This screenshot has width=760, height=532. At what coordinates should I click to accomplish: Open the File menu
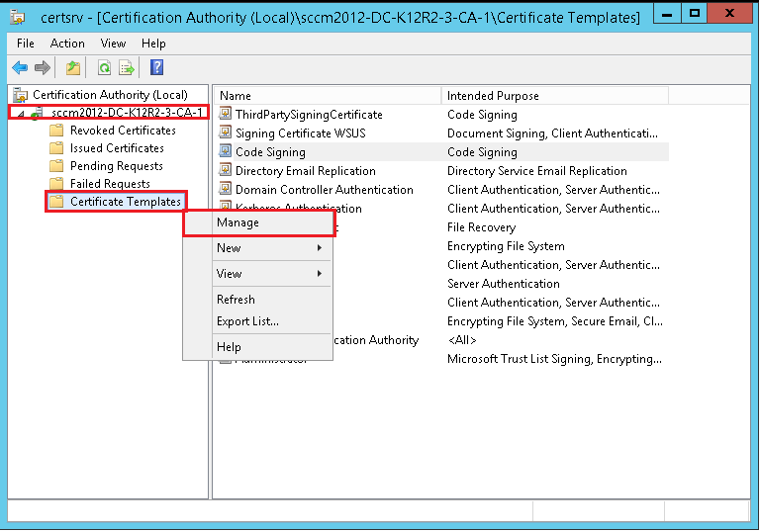point(25,44)
